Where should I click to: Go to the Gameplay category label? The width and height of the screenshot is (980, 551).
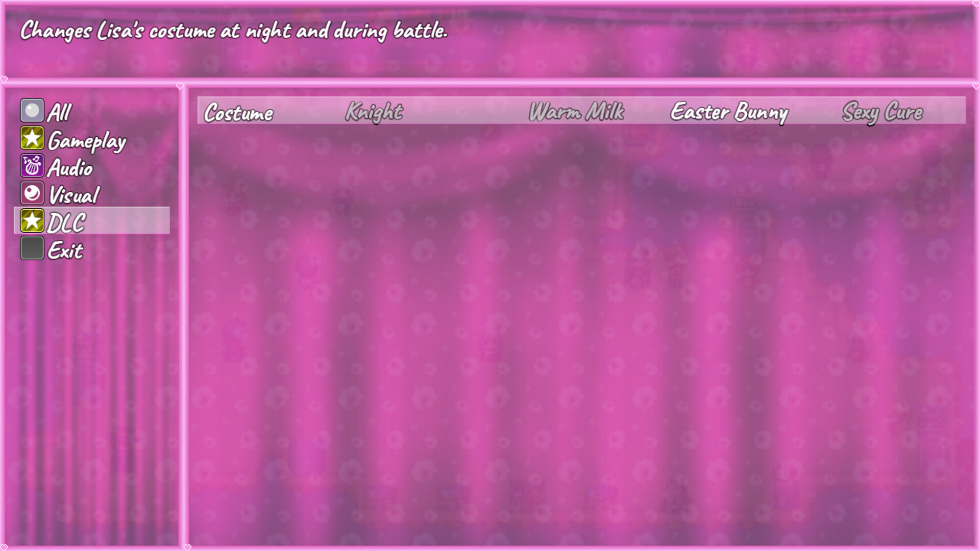click(x=87, y=141)
